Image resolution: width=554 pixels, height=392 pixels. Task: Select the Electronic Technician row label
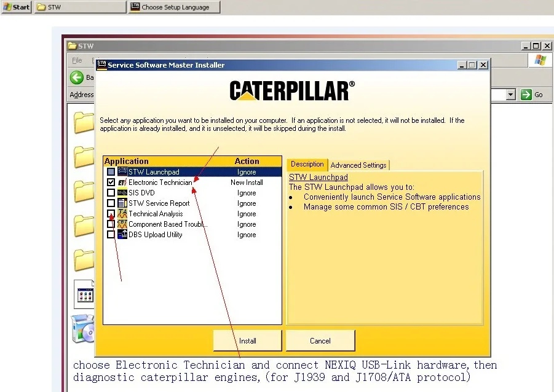pos(160,182)
